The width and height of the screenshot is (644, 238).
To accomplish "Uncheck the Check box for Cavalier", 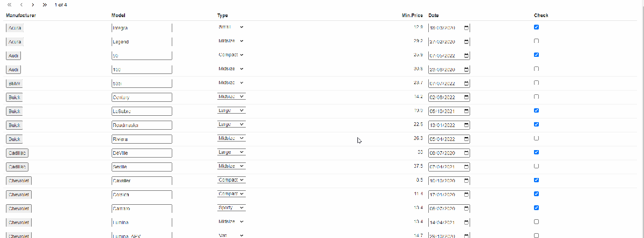I will (x=537, y=180).
